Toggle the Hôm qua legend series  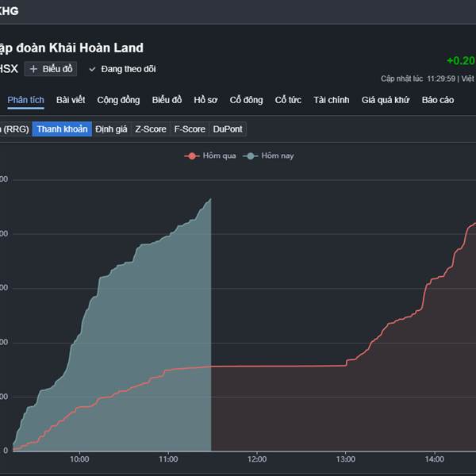click(x=209, y=155)
